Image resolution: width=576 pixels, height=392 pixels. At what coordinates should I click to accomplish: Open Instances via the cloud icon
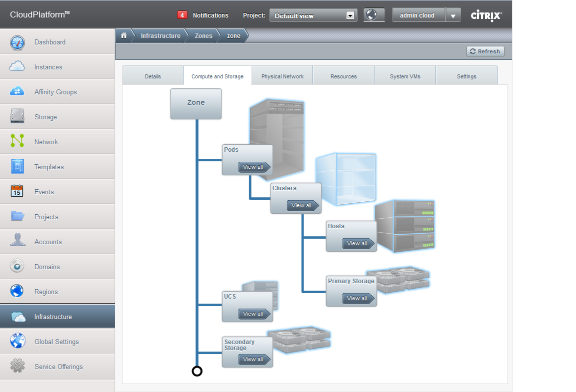(17, 67)
